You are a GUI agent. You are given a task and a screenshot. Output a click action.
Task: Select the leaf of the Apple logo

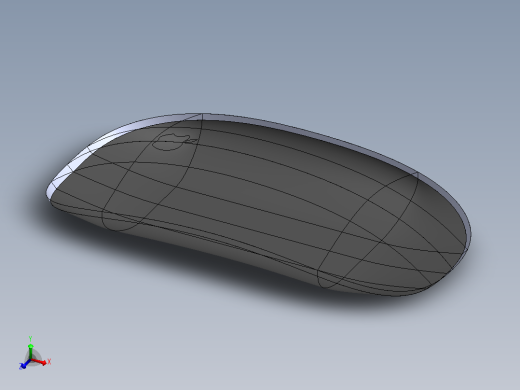191,141
